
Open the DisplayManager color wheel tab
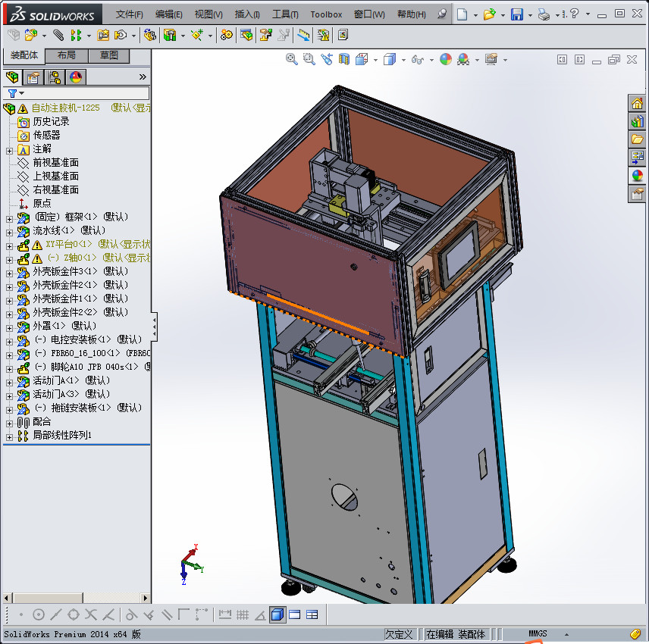coord(75,77)
